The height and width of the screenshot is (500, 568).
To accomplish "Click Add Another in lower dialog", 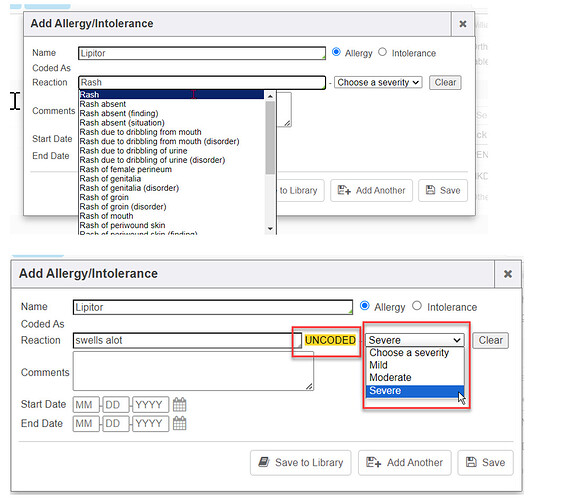I will (x=405, y=462).
